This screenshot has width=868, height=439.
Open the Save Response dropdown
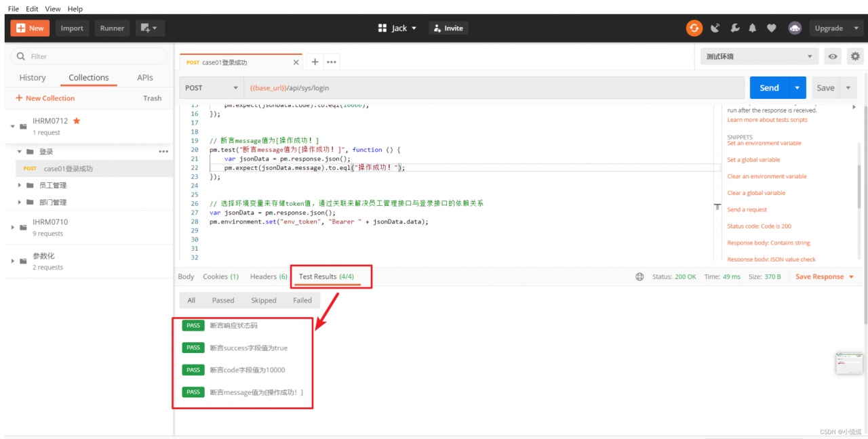(x=825, y=276)
